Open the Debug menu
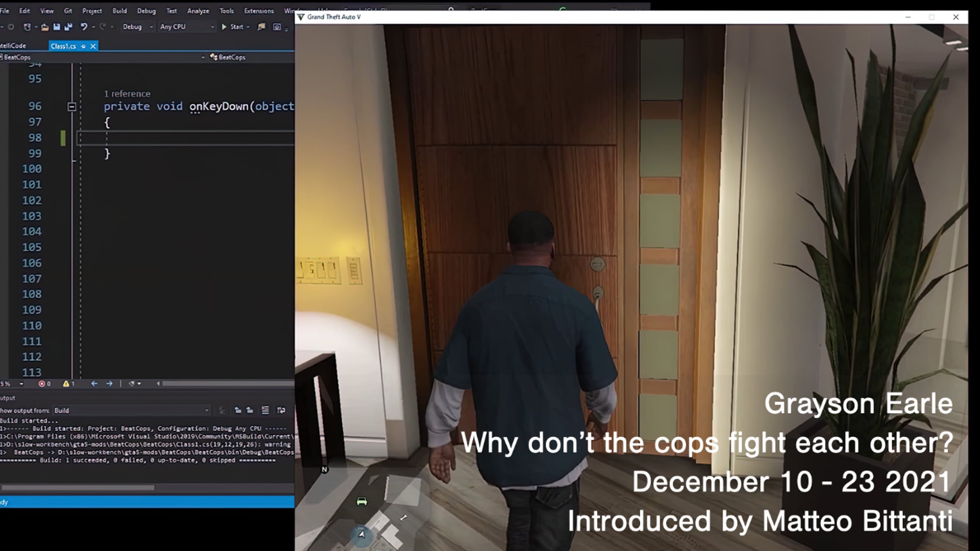 (146, 11)
